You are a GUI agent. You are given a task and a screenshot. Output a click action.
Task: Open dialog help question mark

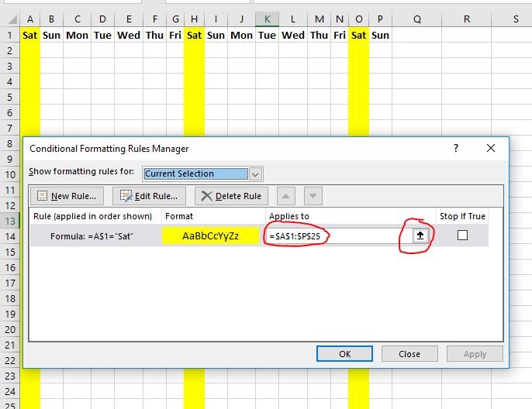coord(456,148)
